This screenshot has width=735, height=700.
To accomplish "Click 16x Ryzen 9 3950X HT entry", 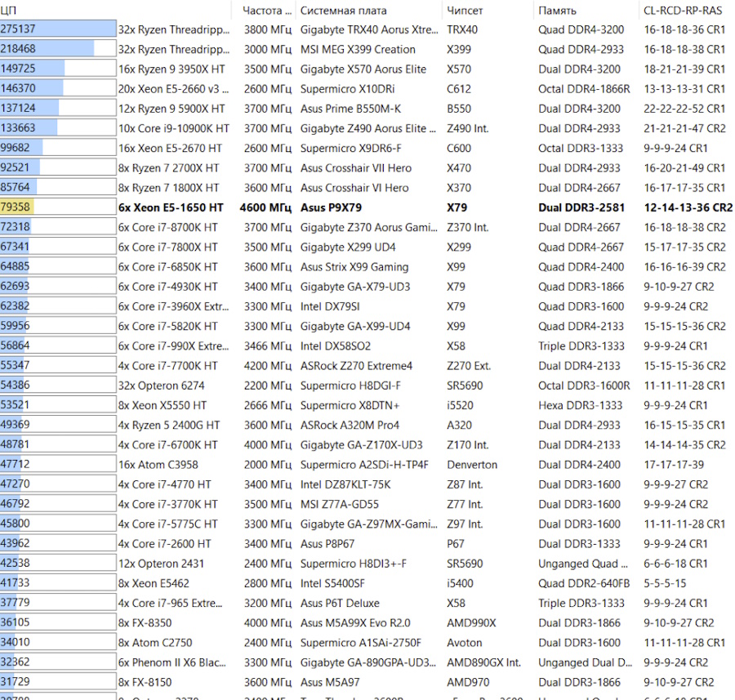I will pyautogui.click(x=171, y=69).
